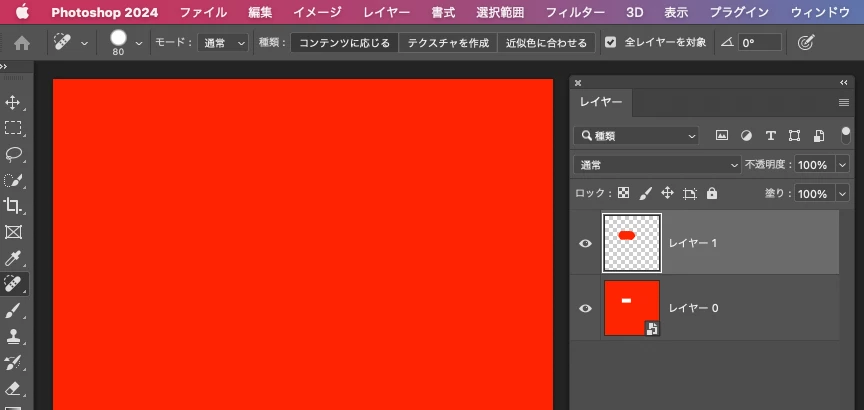This screenshot has width=864, height=410.
Task: Hide レイヤー 0 with eye icon
Action: [x=585, y=308]
